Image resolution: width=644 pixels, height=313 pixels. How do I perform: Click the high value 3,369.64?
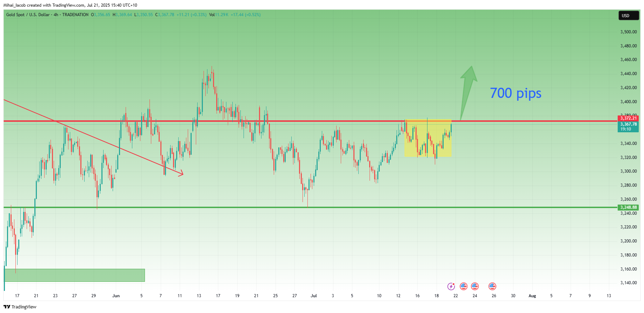coord(124,15)
